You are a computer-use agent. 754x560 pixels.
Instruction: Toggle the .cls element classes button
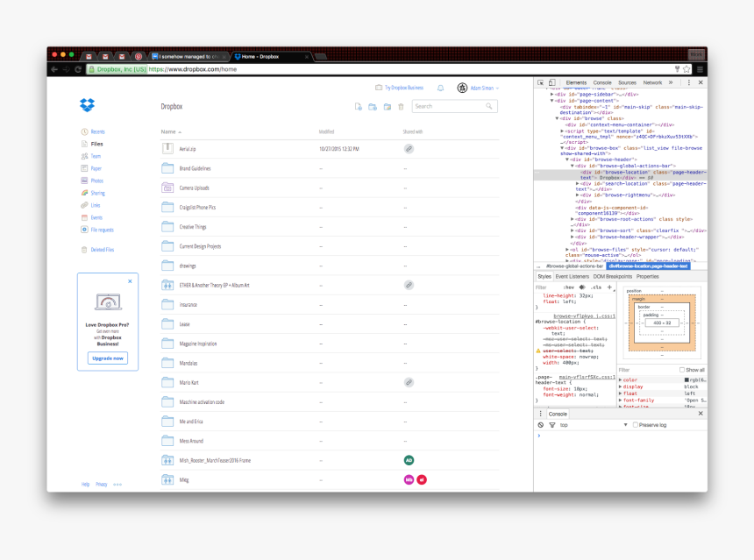coord(596,287)
